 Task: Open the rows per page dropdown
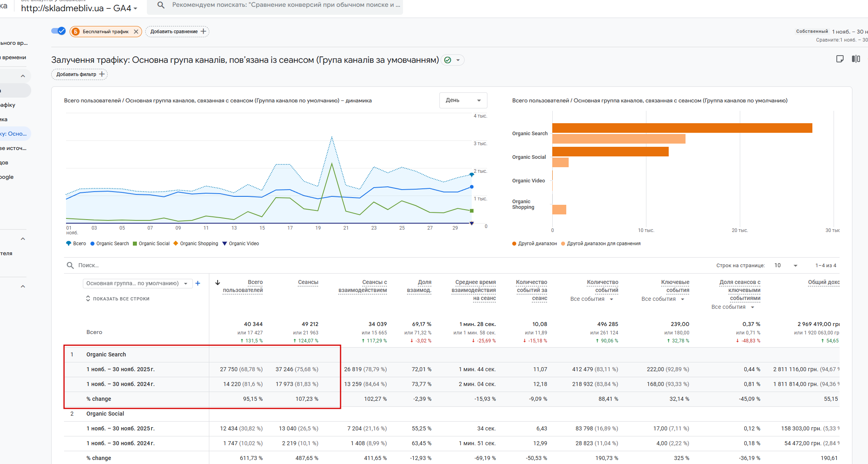click(786, 265)
